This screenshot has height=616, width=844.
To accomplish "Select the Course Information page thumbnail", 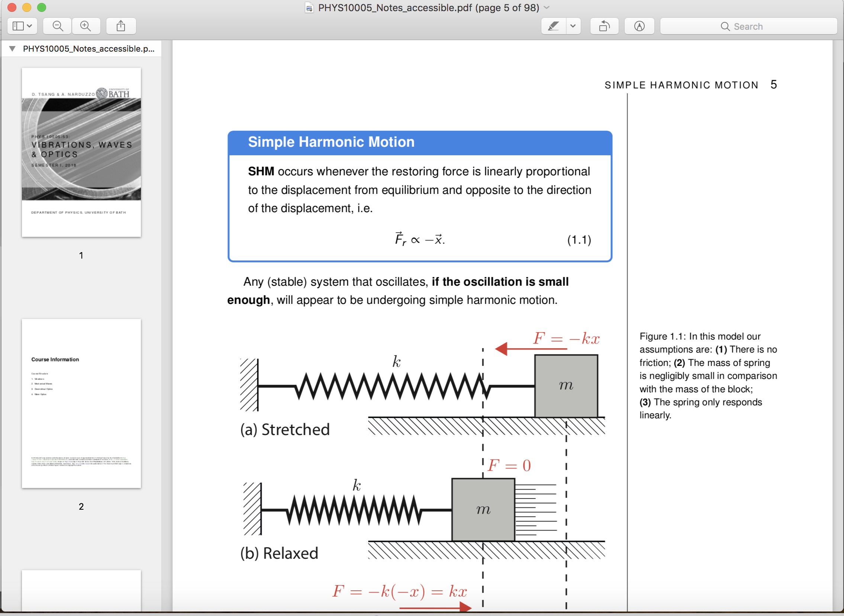I will coord(81,403).
